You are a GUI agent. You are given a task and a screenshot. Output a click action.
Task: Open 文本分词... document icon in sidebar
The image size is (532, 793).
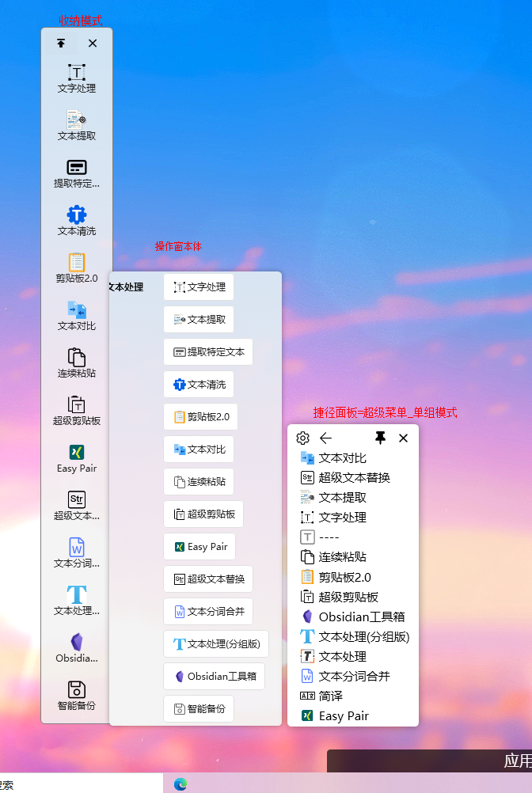coord(76,553)
